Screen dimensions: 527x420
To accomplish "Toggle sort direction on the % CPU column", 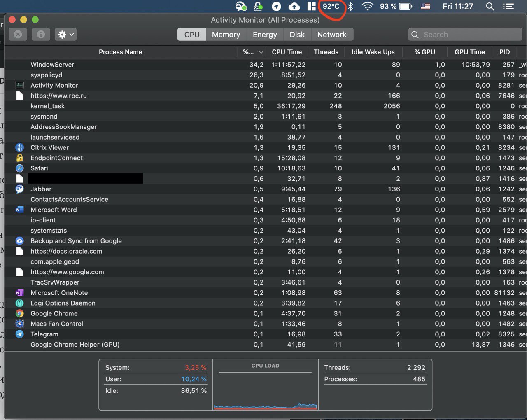I will point(252,52).
